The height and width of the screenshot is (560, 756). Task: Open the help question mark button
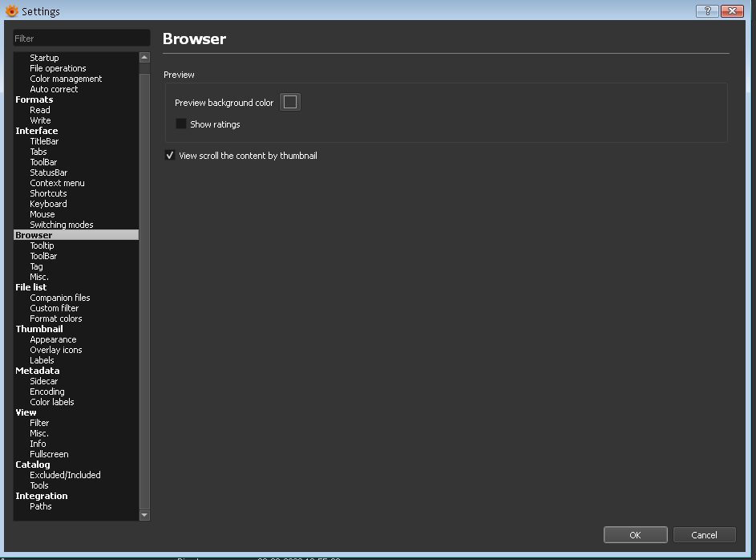click(707, 10)
